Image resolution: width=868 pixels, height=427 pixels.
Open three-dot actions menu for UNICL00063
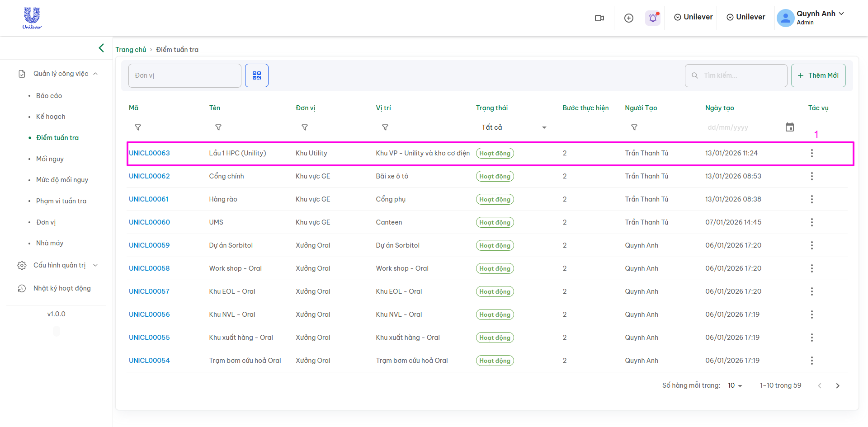click(x=811, y=153)
